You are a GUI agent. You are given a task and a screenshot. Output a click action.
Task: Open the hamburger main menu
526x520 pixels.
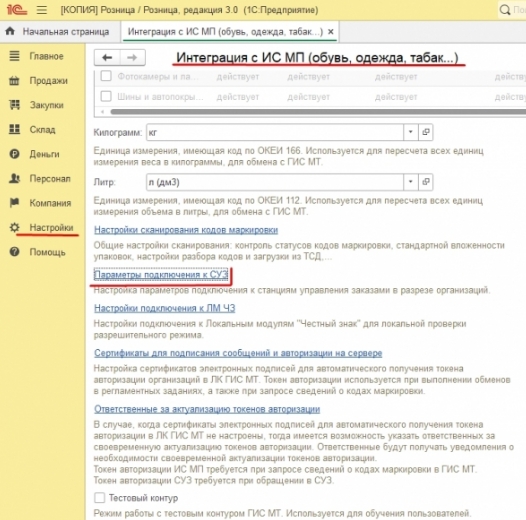point(42,10)
